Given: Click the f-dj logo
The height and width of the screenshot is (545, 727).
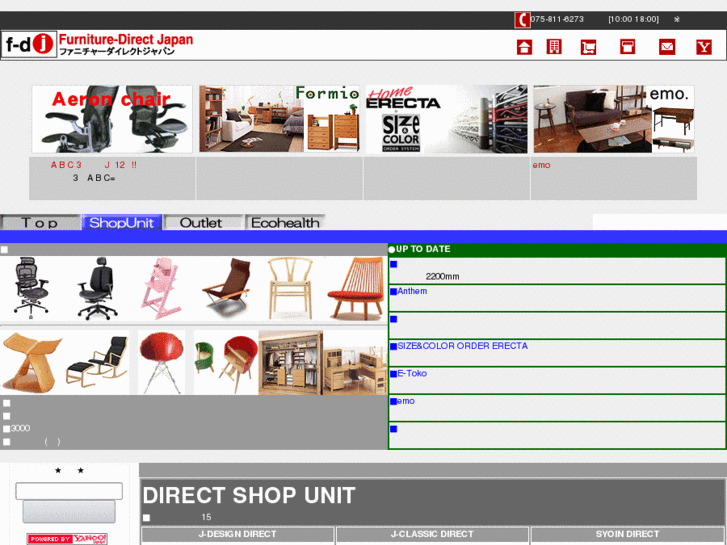Looking at the screenshot, I should (29, 45).
